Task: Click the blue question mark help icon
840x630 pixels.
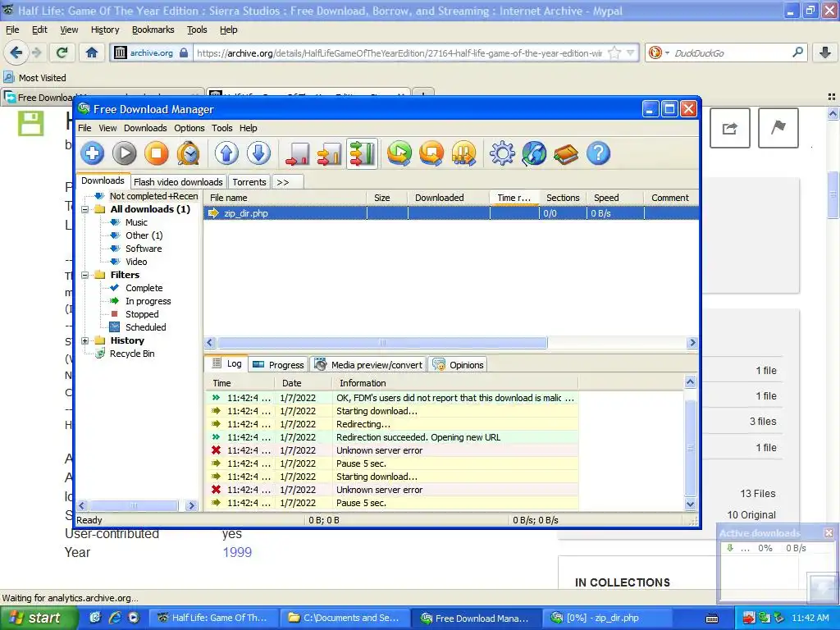Action: tap(598, 153)
